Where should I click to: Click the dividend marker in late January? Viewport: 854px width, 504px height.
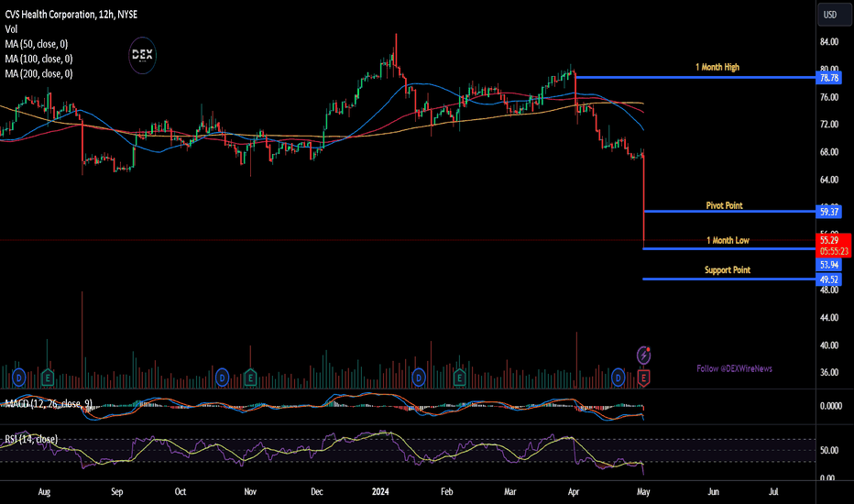pos(418,377)
